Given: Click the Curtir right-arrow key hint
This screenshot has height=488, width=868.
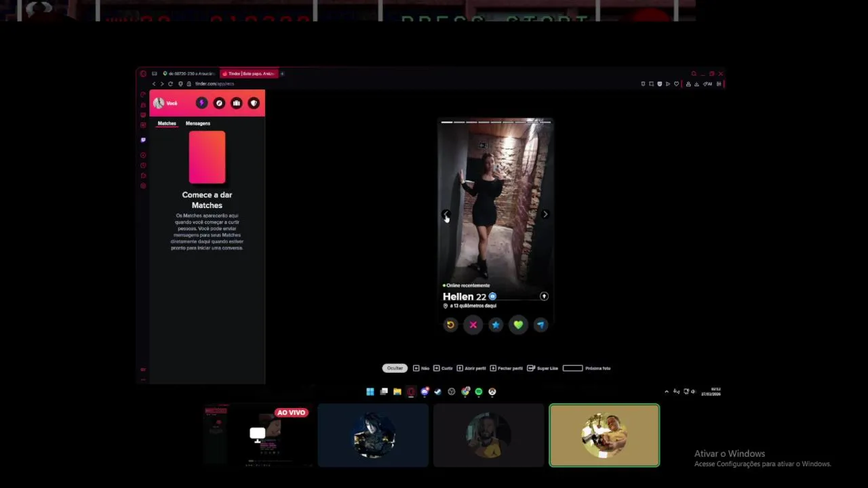Looking at the screenshot, I should pyautogui.click(x=443, y=368).
